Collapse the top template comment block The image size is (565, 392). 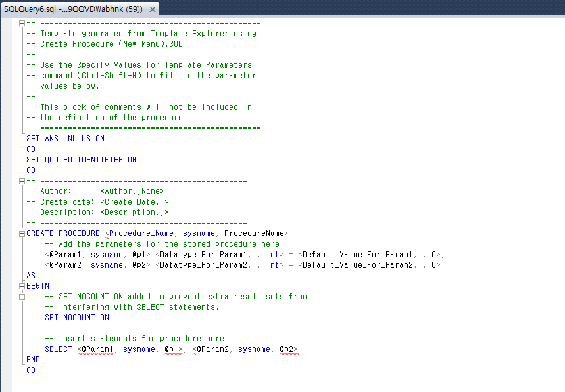(x=22, y=23)
